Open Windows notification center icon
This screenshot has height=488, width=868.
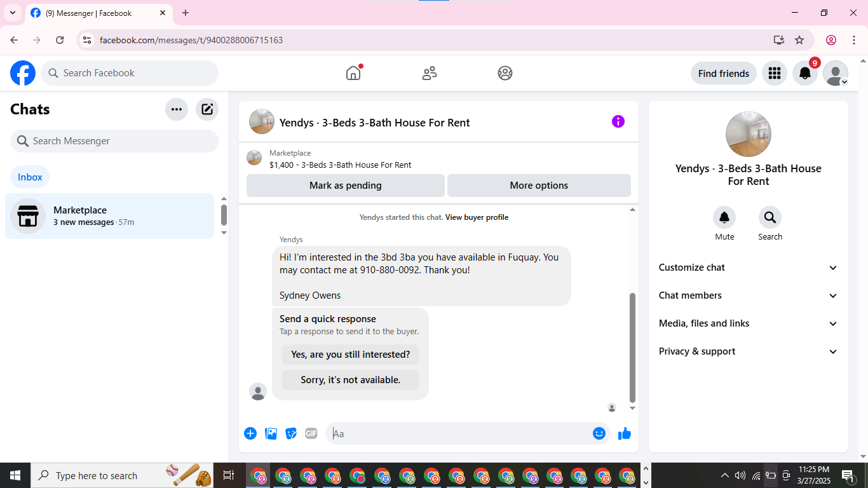[848, 475]
